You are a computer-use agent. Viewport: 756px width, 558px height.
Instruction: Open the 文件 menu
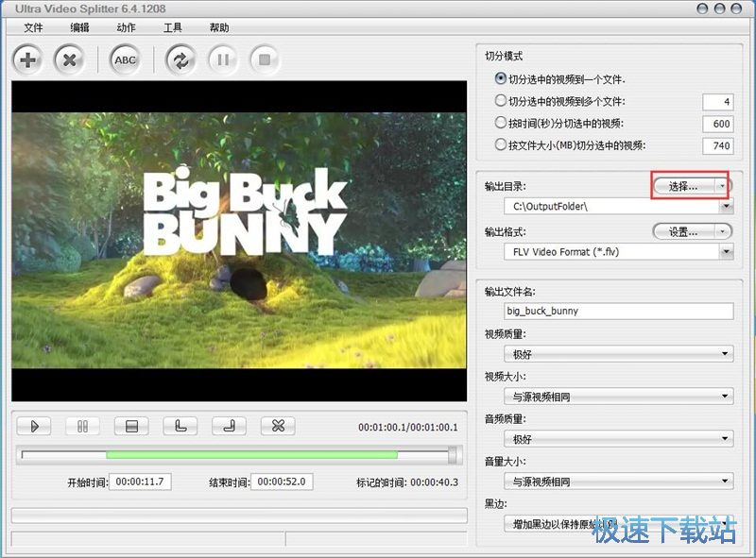click(x=33, y=28)
